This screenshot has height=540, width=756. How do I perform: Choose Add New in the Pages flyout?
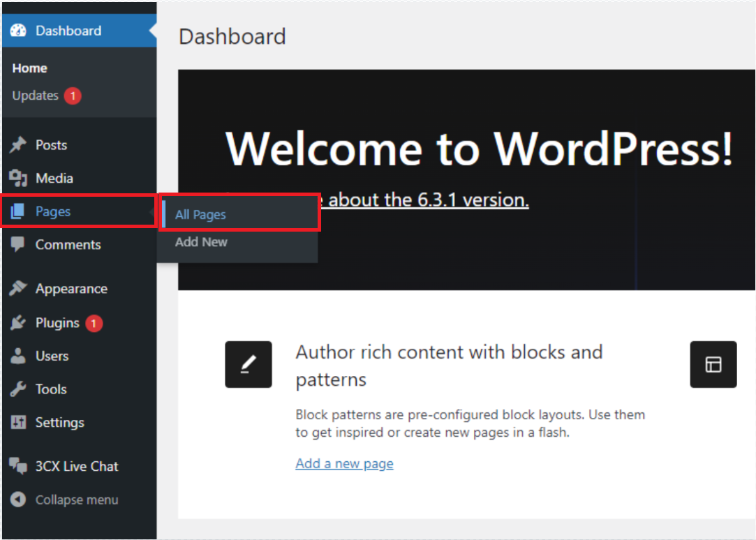[201, 242]
